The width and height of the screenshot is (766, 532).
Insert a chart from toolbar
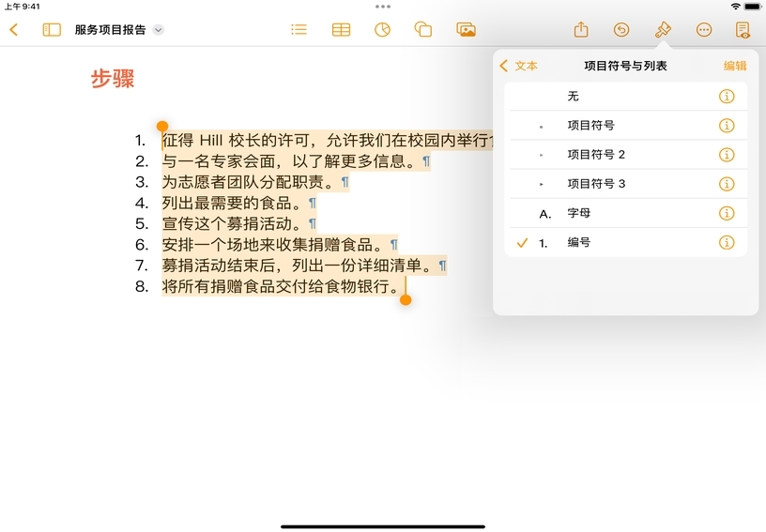(x=382, y=29)
